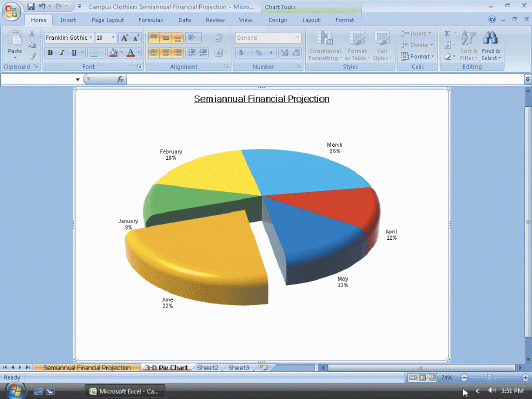
Task: Click the Redo icon
Action: click(59, 6)
